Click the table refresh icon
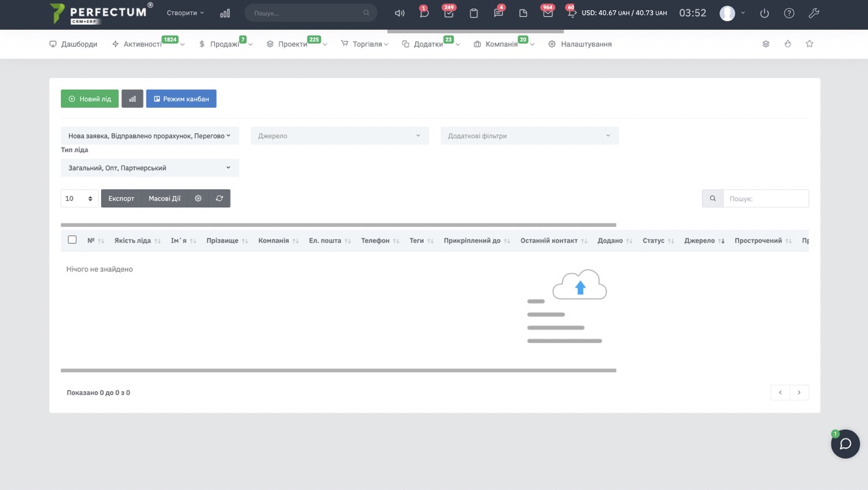 (x=219, y=199)
